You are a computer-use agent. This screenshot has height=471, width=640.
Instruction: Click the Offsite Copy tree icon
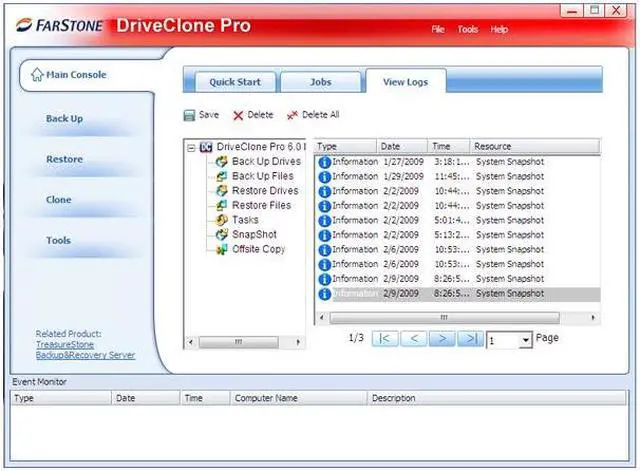[x=222, y=249]
